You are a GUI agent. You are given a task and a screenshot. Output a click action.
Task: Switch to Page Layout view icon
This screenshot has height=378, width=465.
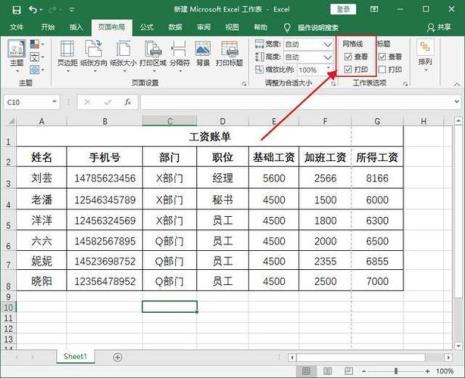pyautogui.click(x=327, y=371)
